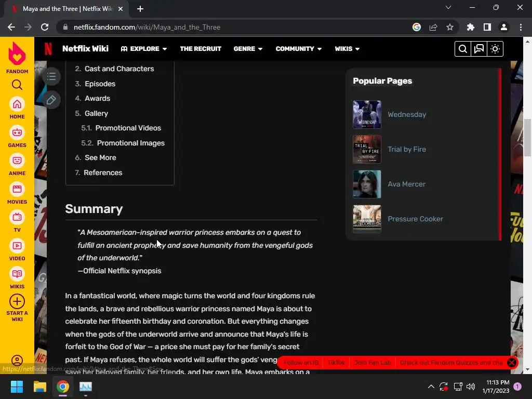This screenshot has width=532, height=399.
Task: Dismiss the red promo banner
Action: [x=512, y=362]
